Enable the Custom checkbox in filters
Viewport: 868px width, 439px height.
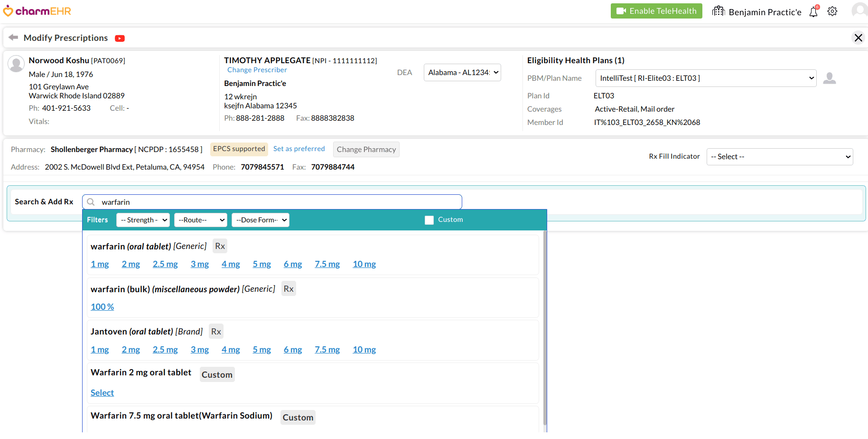click(x=429, y=220)
